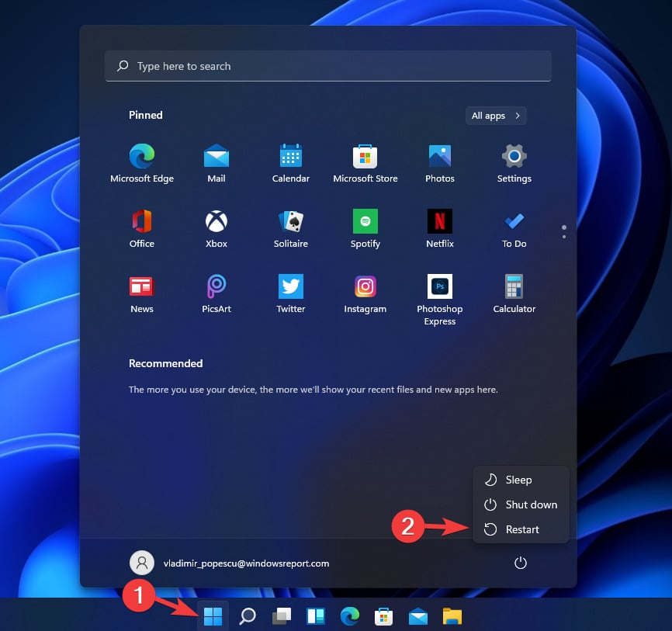Launch the Photos app
Screen dimensions: 672x631
tap(440, 163)
